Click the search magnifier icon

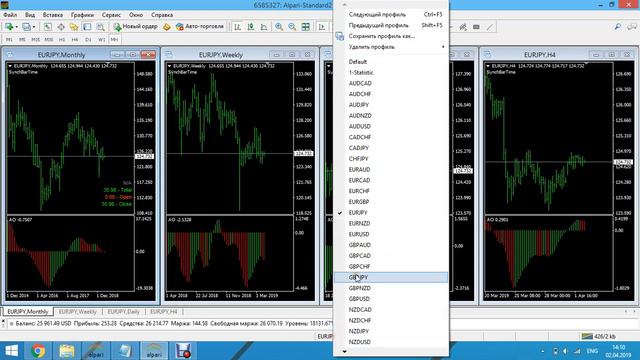pyautogui.click(x=618, y=27)
